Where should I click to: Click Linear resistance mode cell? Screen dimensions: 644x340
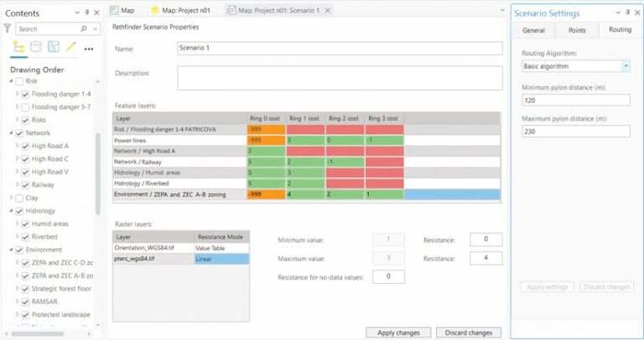(x=221, y=259)
